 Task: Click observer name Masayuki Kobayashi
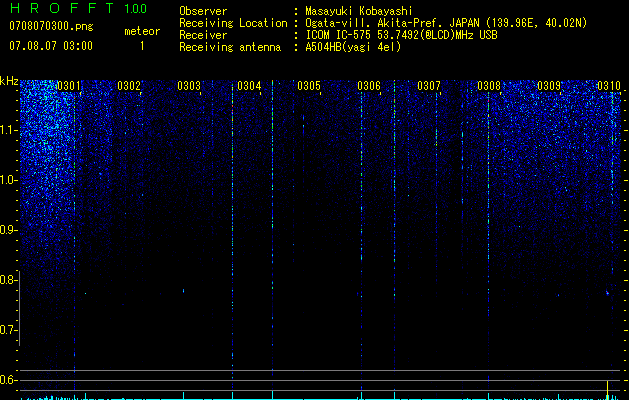(x=359, y=11)
